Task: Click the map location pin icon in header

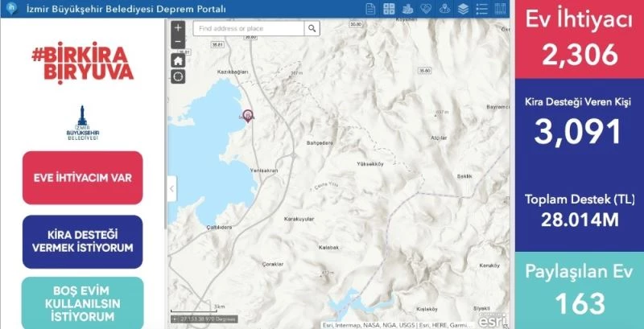Action: tap(444, 9)
